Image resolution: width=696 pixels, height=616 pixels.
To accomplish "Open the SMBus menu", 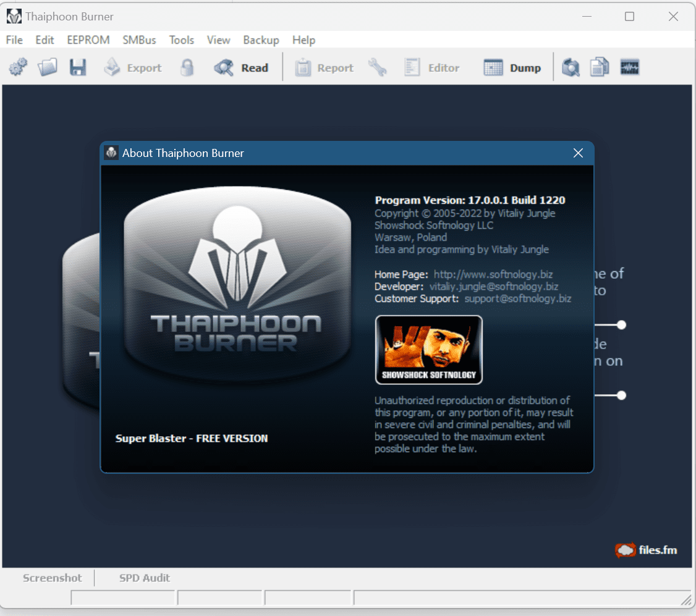I will click(x=139, y=40).
